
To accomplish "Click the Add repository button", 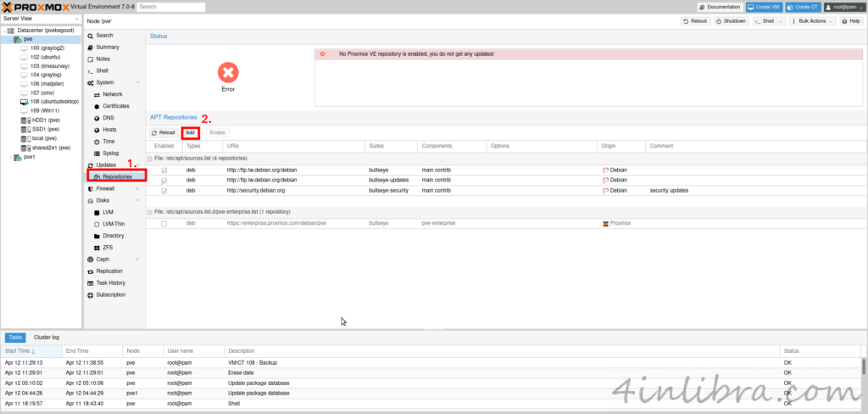I will 191,132.
